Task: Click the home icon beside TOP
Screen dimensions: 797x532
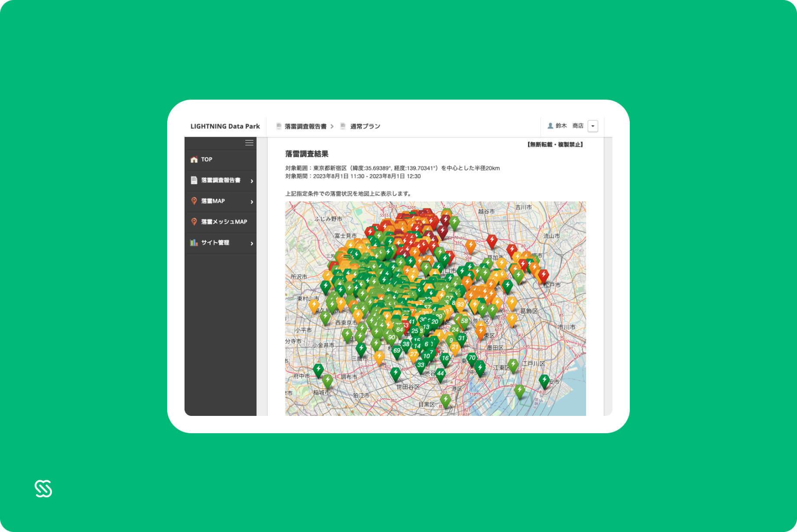Action: pyautogui.click(x=194, y=159)
